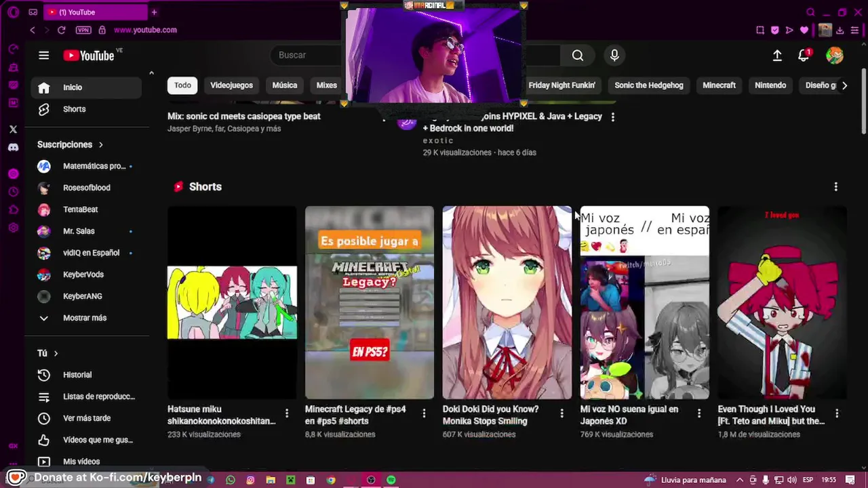The height and width of the screenshot is (488, 868).
Task: Open the YouTube hamburger guide menu
Action: 43,56
